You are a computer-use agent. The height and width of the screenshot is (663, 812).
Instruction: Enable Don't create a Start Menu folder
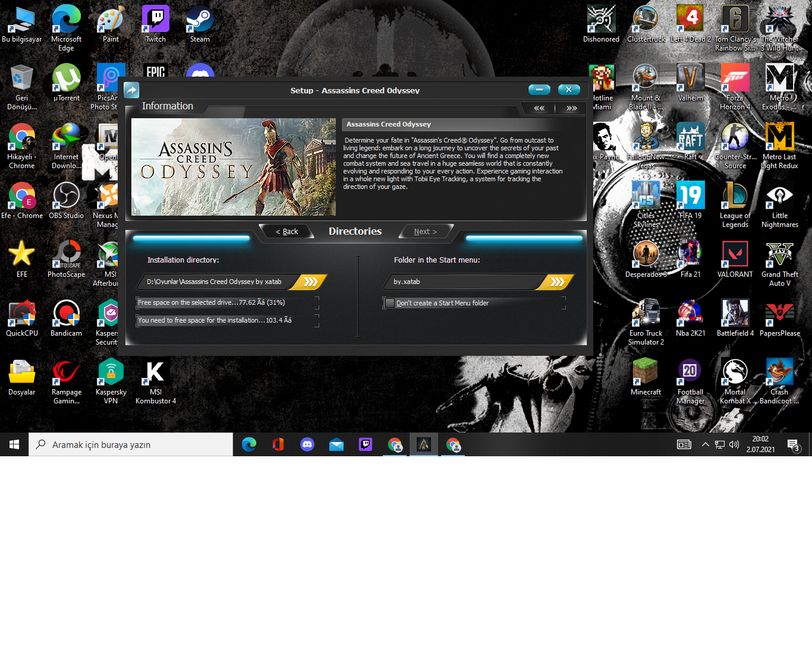point(390,303)
